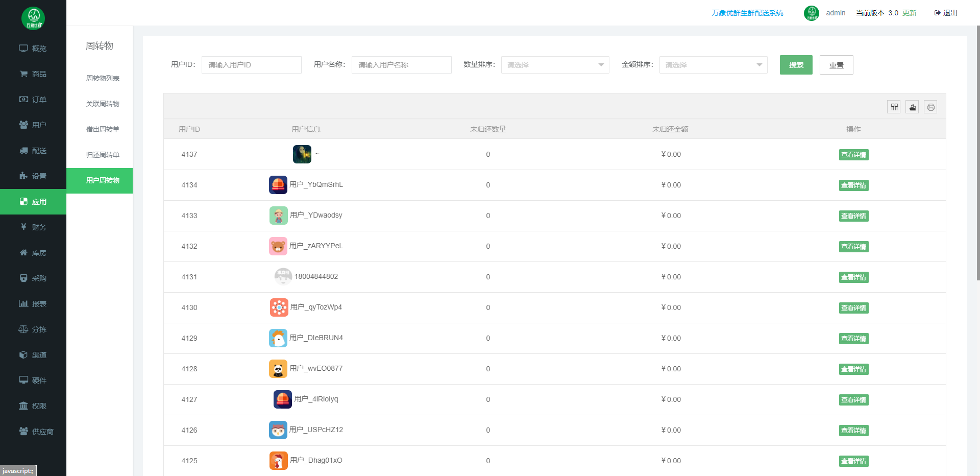980x476 pixels.
Task: Click user name 18004844802
Action: [x=316, y=276]
